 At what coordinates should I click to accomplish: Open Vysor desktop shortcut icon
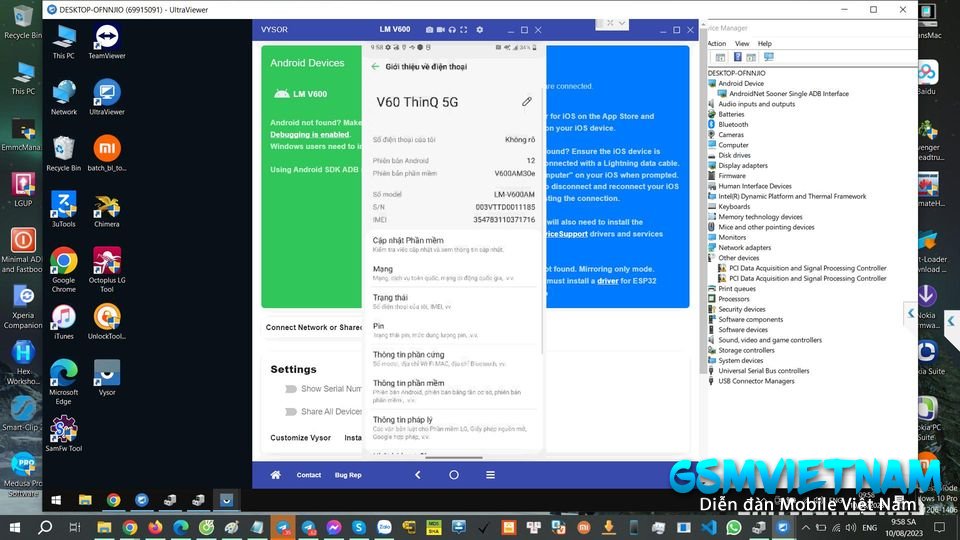click(107, 377)
